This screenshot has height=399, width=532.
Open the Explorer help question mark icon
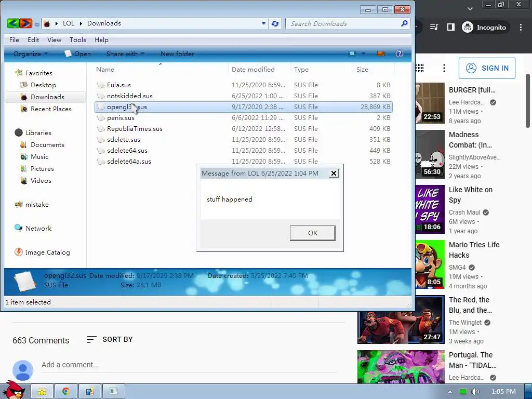pyautogui.click(x=400, y=54)
